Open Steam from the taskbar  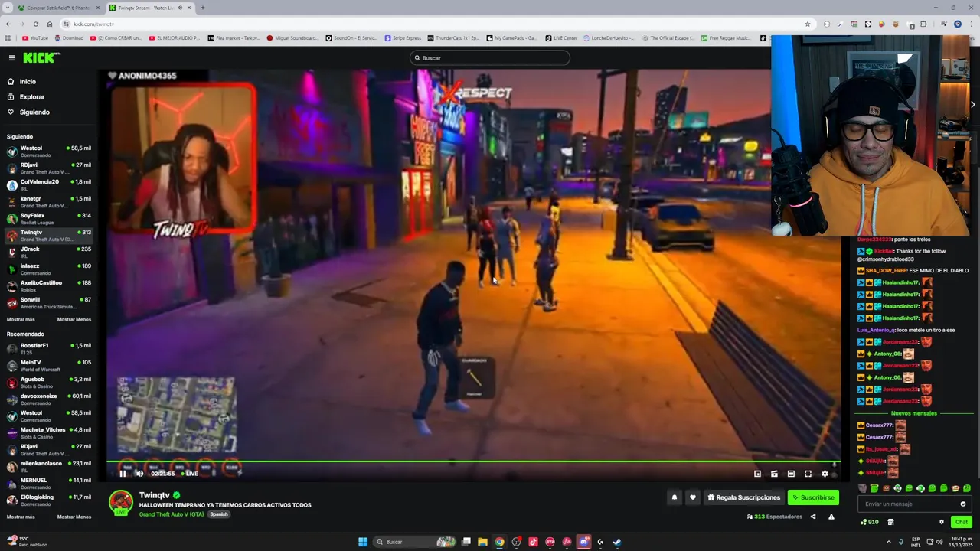[617, 542]
